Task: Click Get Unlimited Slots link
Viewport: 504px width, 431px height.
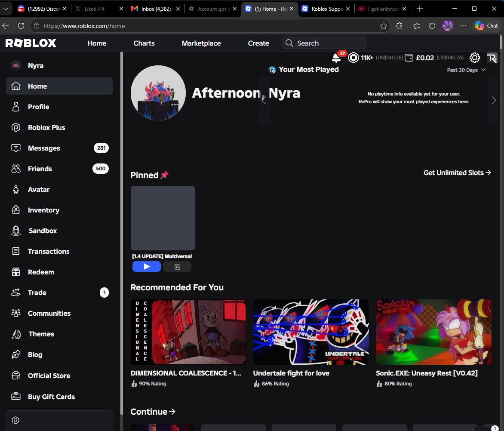Action: tap(457, 172)
